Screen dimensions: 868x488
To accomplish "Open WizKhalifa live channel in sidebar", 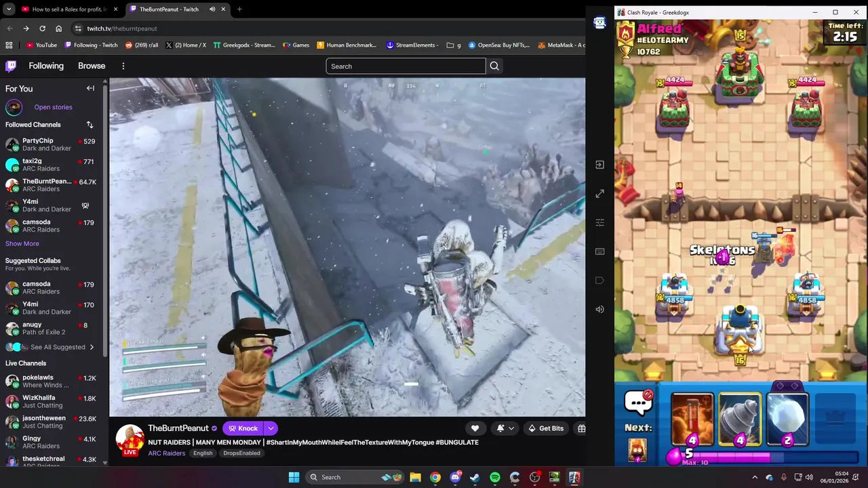I will click(x=51, y=401).
